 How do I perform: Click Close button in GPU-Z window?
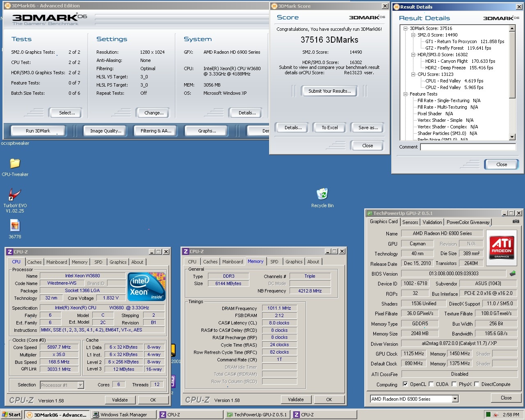[506, 398]
